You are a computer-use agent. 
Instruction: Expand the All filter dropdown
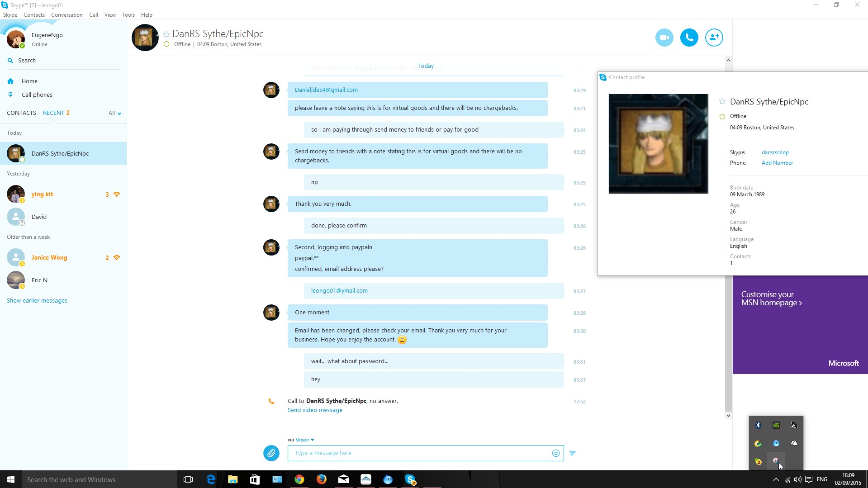pyautogui.click(x=115, y=113)
